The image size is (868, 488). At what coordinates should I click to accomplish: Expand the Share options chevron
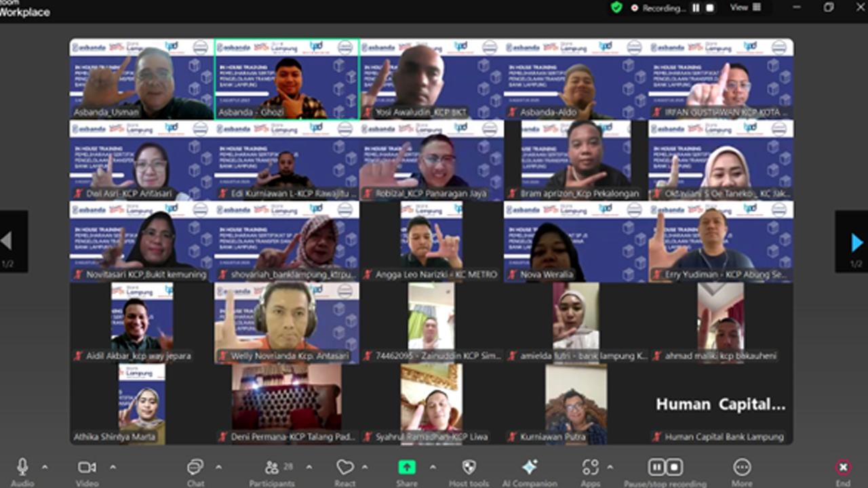click(x=433, y=467)
